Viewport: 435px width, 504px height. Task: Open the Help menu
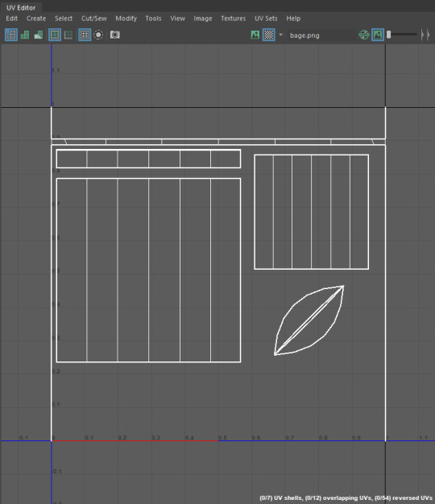click(x=293, y=19)
